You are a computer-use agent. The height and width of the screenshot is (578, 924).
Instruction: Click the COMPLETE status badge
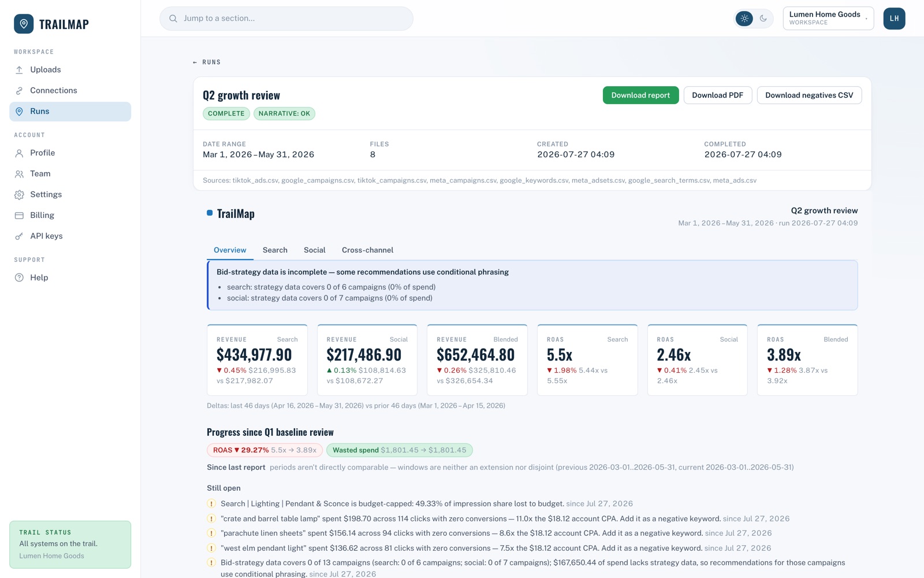[226, 114]
